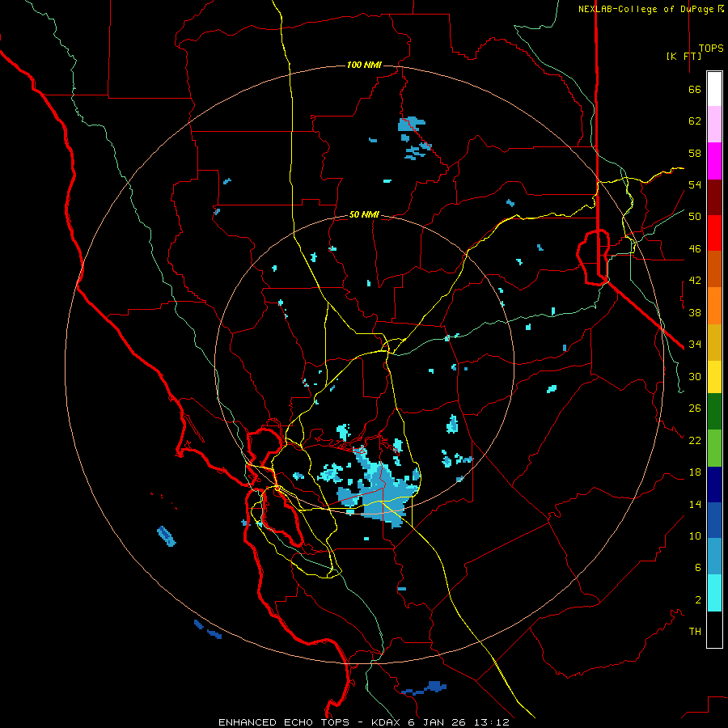
Task: Click the '100 NMI' range ring label
Action: (364, 65)
